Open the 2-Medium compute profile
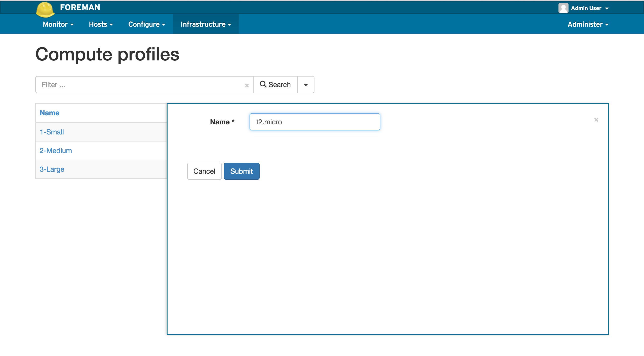 click(x=56, y=151)
